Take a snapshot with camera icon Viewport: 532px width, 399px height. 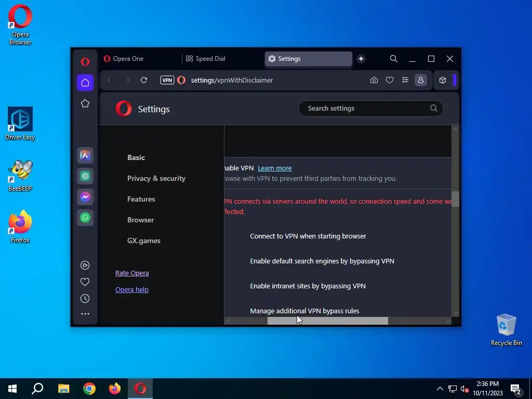pos(374,80)
